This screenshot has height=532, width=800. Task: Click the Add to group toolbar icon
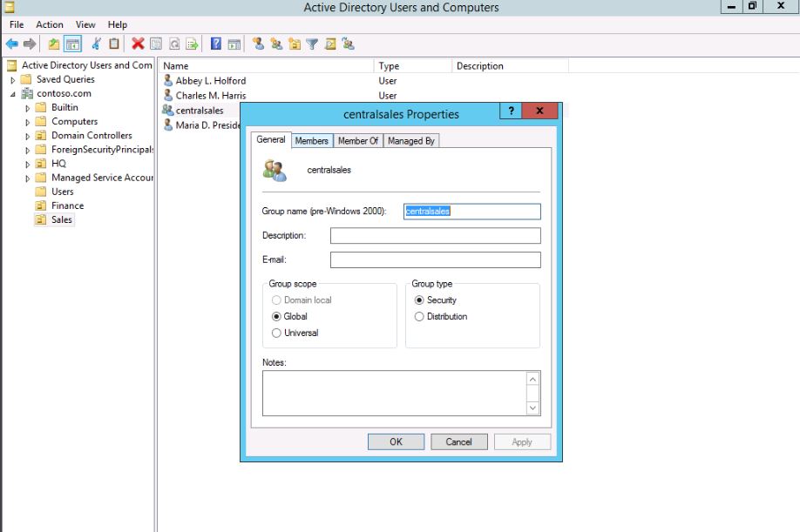click(349, 44)
